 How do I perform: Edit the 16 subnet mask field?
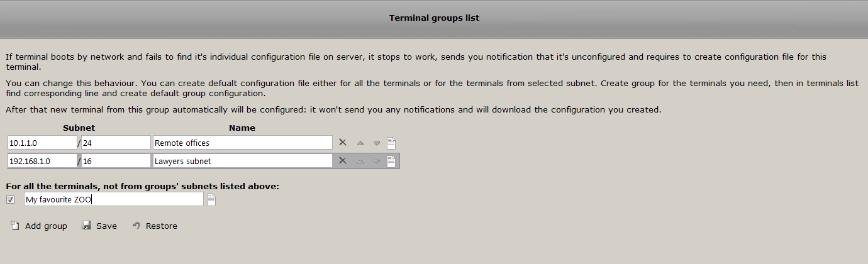pos(116,161)
